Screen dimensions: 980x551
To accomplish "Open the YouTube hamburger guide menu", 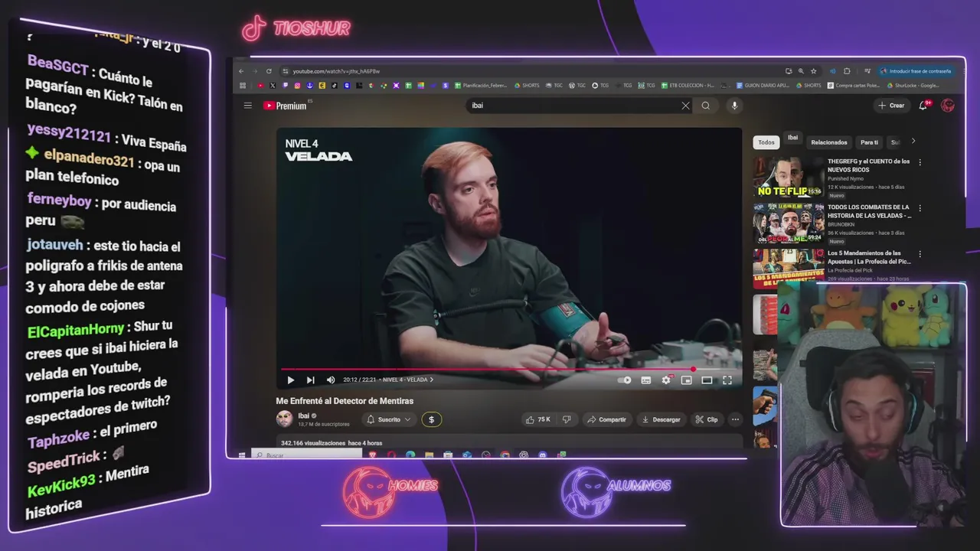I will (247, 106).
